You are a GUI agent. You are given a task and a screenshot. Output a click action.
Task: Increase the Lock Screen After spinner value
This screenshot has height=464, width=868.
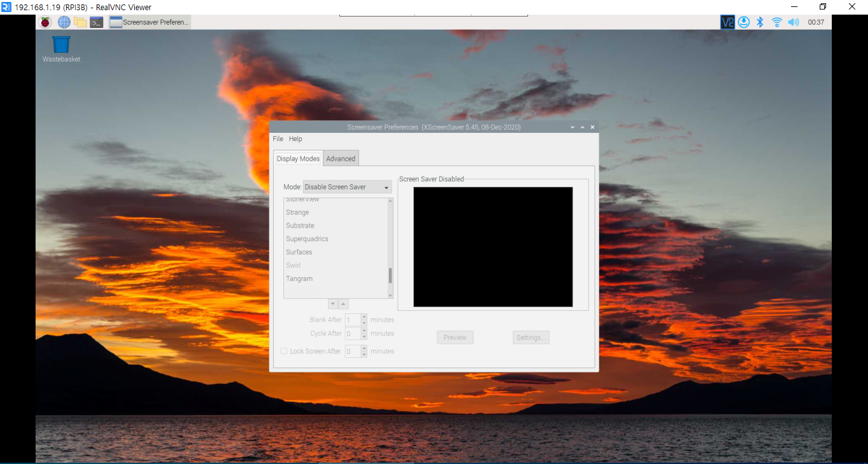click(364, 348)
